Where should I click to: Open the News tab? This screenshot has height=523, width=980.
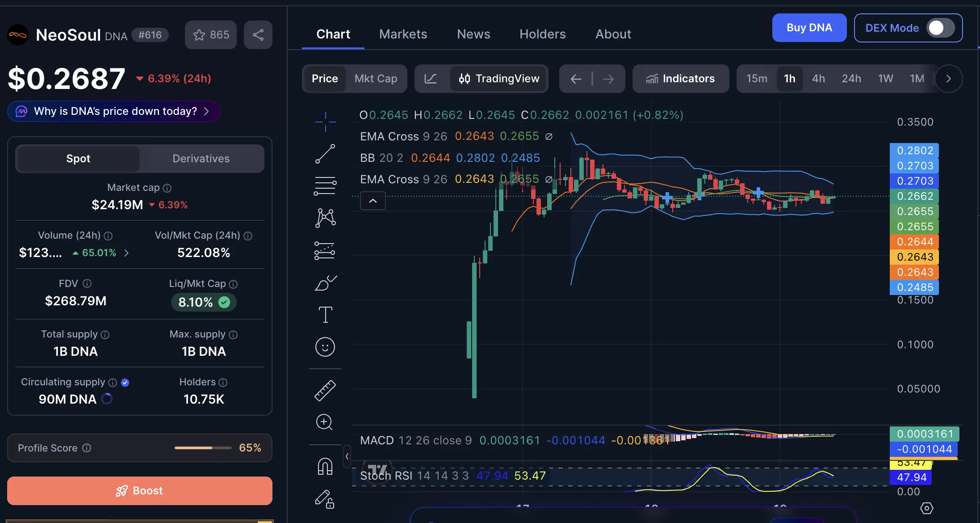(x=473, y=34)
